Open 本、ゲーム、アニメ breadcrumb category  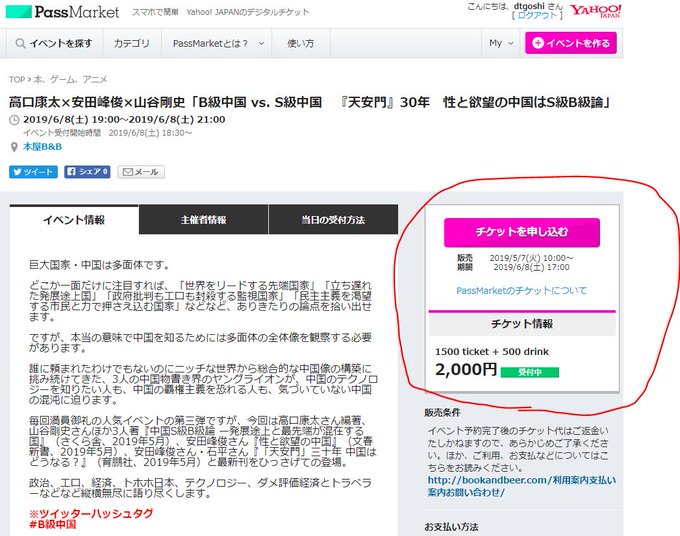(x=70, y=80)
